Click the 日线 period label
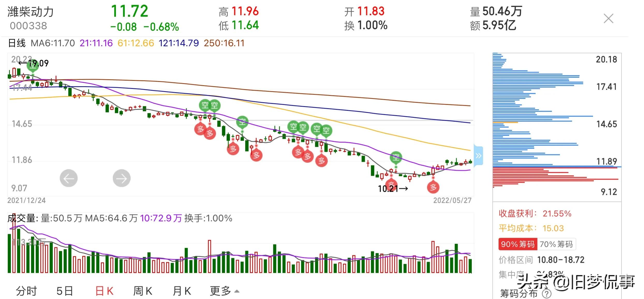644x299 pixels. click(x=17, y=43)
